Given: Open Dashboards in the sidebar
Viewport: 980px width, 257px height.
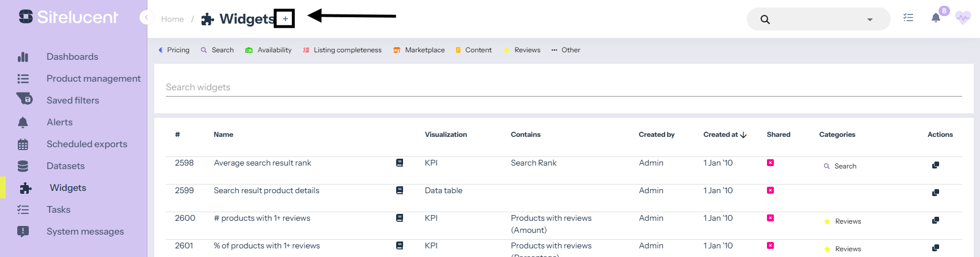Looking at the screenshot, I should (x=72, y=56).
